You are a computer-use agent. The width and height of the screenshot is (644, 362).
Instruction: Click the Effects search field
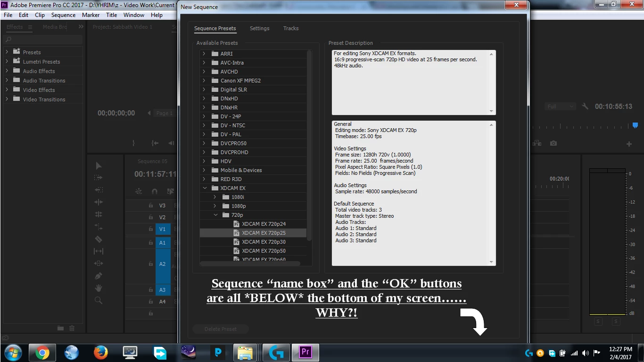coord(42,40)
